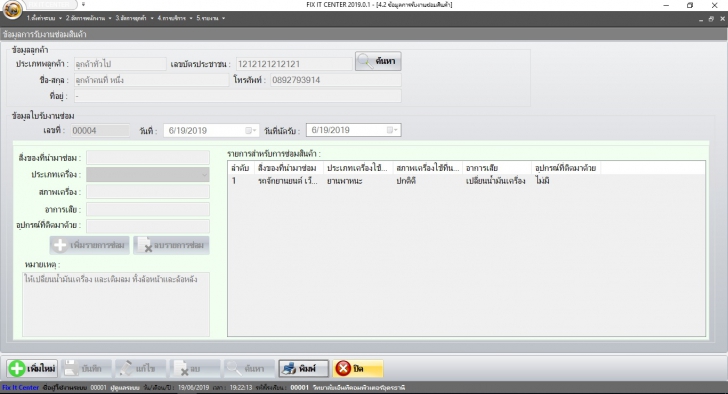728x394 pixels.
Task: Click the อุปกรณ์ที่ติดมาด้วย column header in table
Action: (566, 168)
